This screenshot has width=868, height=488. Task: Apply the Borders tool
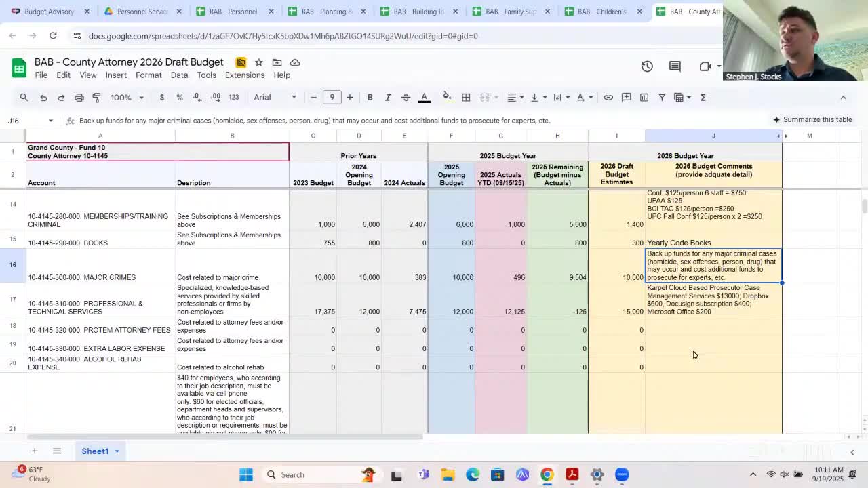pyautogui.click(x=466, y=97)
